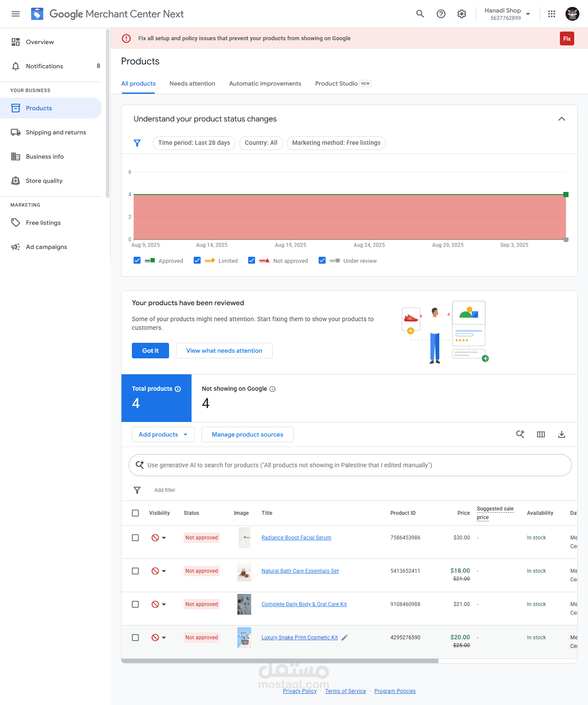
Task: Click the download products icon
Action: 562,434
